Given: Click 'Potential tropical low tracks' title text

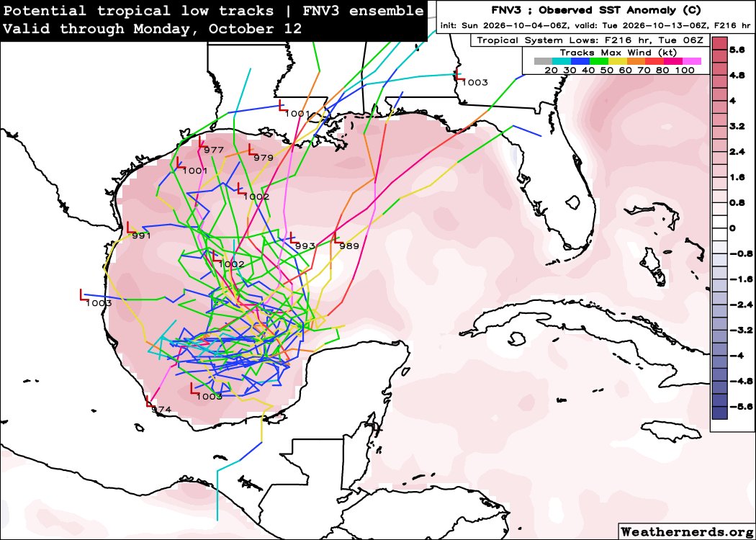Looking at the screenshot, I should (x=138, y=11).
